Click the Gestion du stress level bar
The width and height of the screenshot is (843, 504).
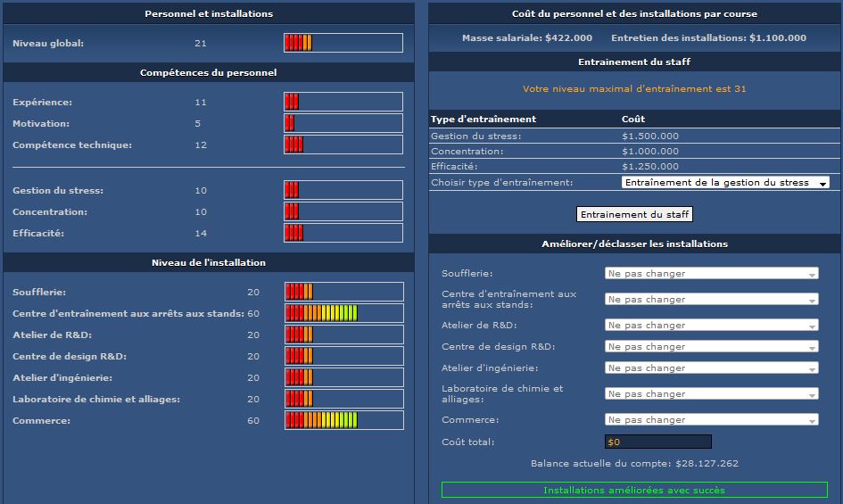(343, 190)
